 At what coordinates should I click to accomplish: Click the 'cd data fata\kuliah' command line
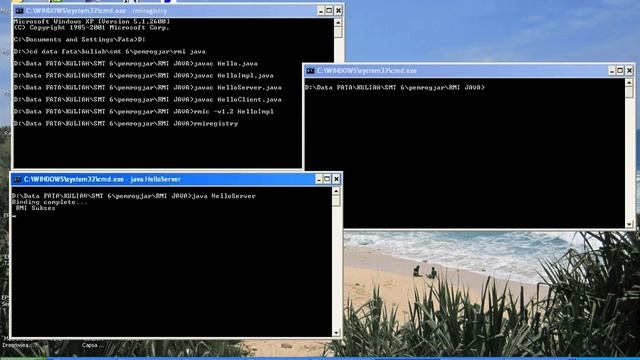pyautogui.click(x=109, y=52)
